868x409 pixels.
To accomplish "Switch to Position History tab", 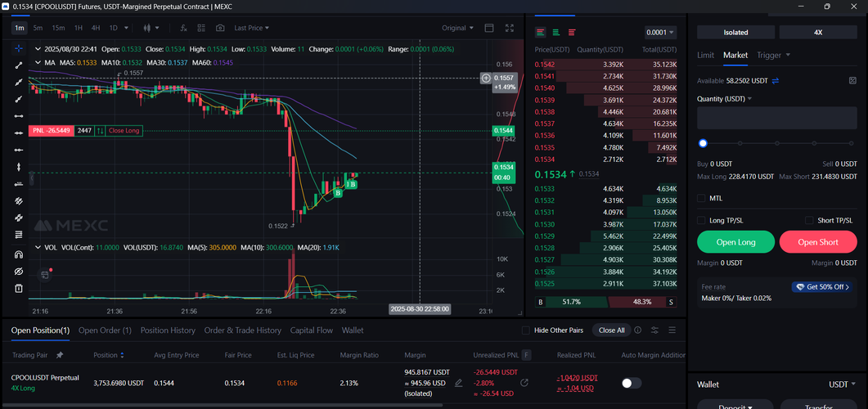I will coord(168,330).
